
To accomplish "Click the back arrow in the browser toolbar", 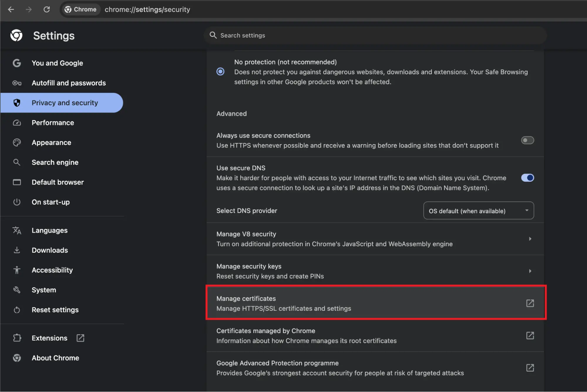I will (11, 9).
